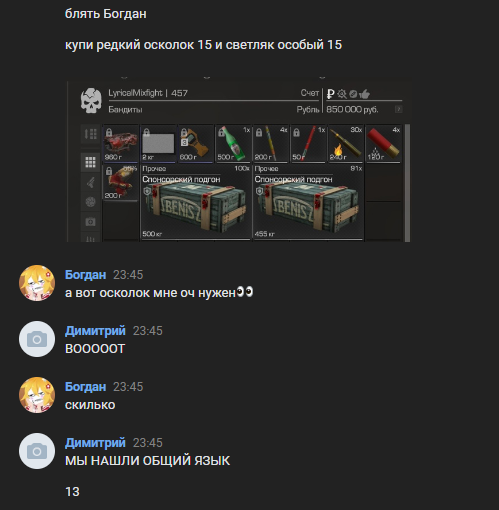The image size is (499, 510).
Task: Select the green Molotov bottle item
Action: [x=233, y=144]
